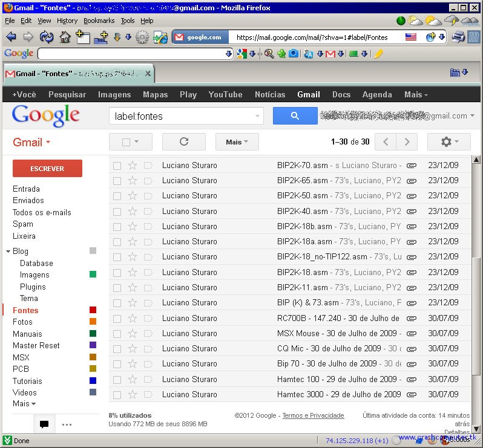Select the CQ Mic message checkbox

[x=117, y=349]
